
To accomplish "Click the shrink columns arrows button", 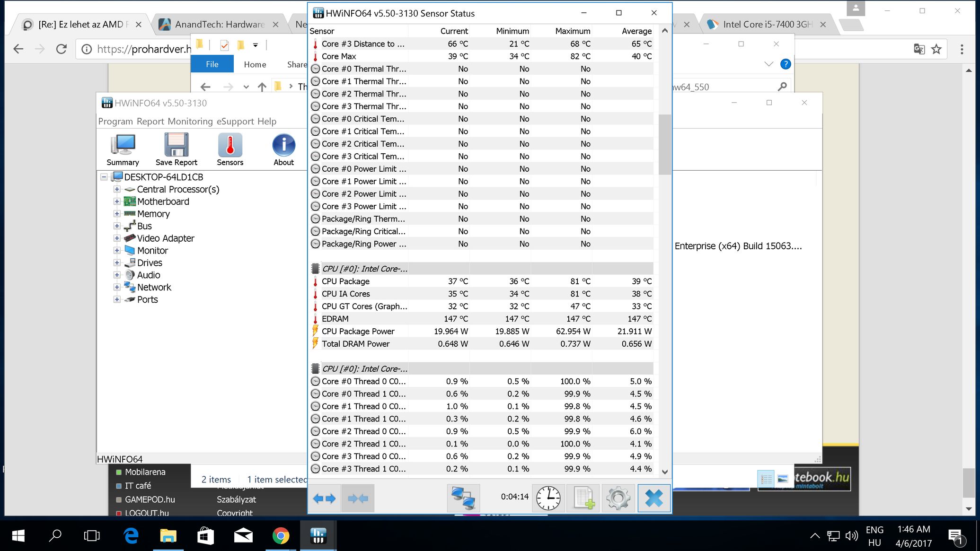I will [x=358, y=498].
